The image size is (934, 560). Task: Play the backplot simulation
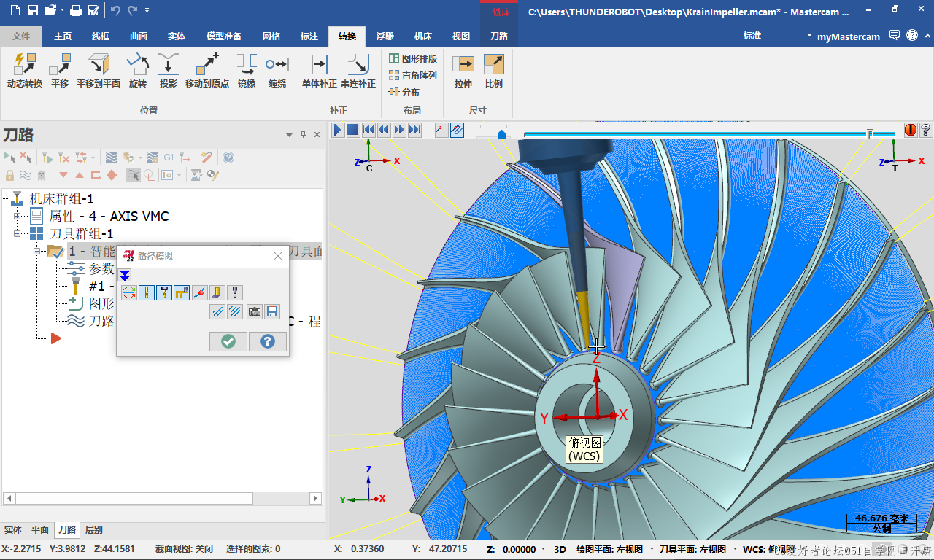coord(337,130)
